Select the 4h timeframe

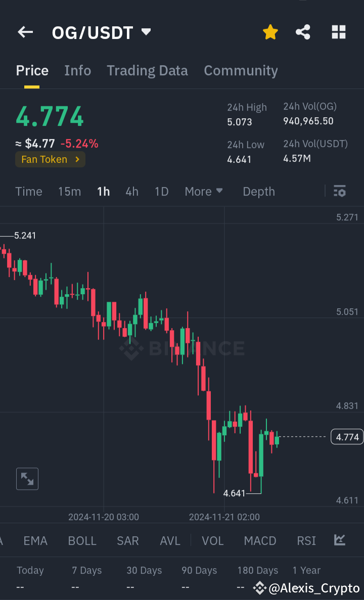[132, 191]
